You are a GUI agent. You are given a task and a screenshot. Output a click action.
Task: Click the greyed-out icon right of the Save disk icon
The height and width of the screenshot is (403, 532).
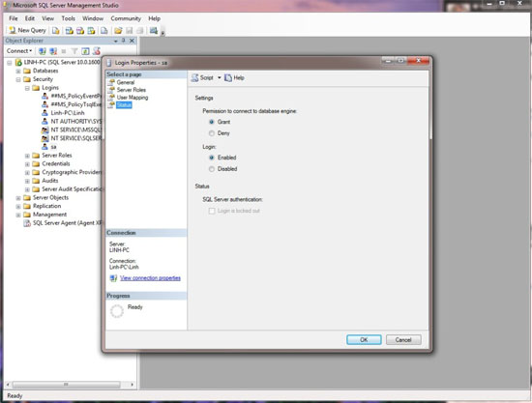point(140,31)
